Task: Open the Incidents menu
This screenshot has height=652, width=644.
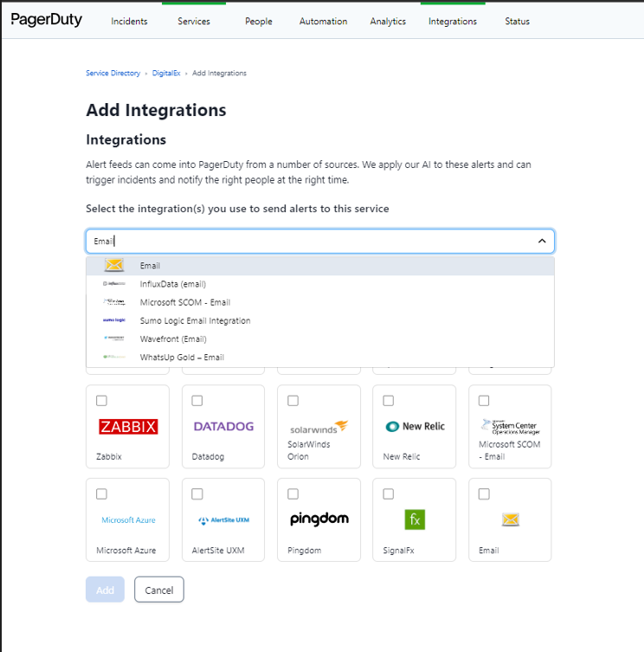Action: [x=129, y=22]
